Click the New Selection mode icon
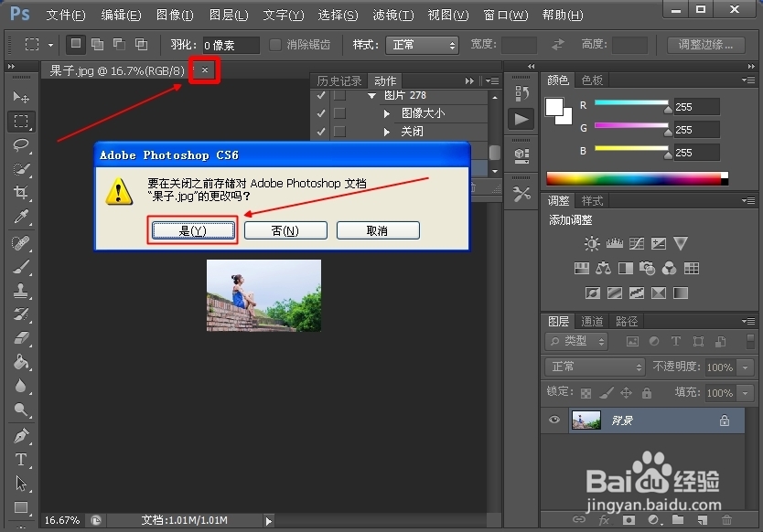Image resolution: width=763 pixels, height=532 pixels. (76, 44)
